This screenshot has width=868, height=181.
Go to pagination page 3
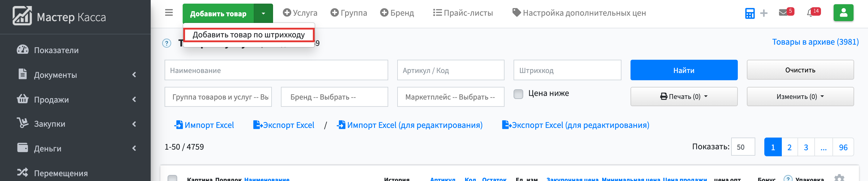point(806,147)
